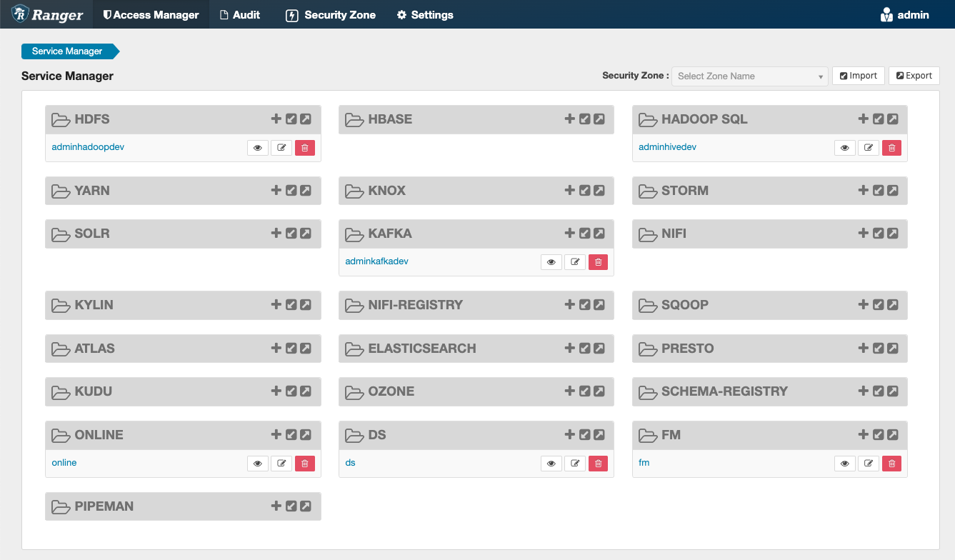
Task: Click the ELASTICSEARCH header text
Action: pyautogui.click(x=421, y=349)
